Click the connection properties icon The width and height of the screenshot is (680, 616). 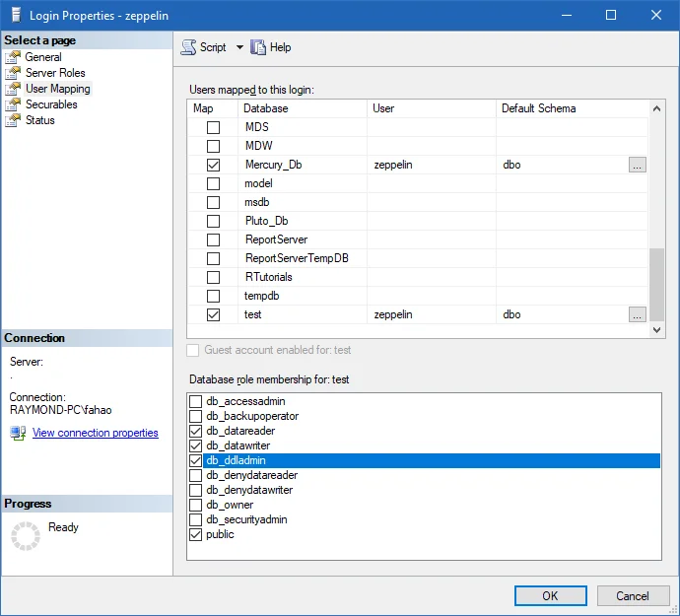(x=18, y=433)
